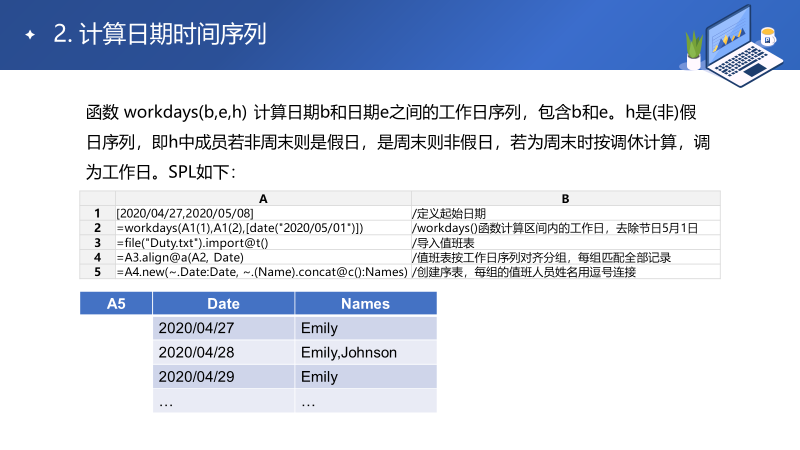This screenshot has width=800, height=450.
Task: Click the star bullet beside the title
Action: pyautogui.click(x=30, y=35)
